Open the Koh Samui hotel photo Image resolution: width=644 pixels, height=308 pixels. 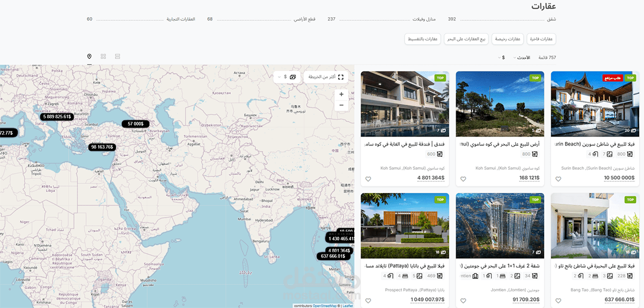[405, 103]
